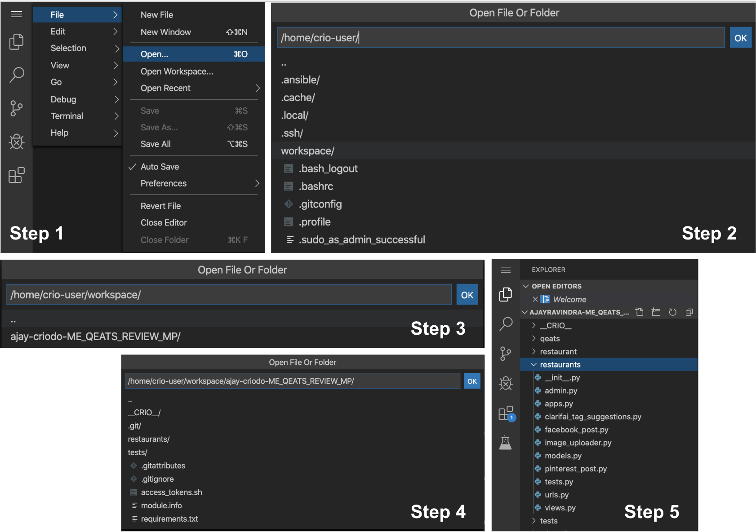
Task: Choose Open... in File menu
Action: pos(194,54)
